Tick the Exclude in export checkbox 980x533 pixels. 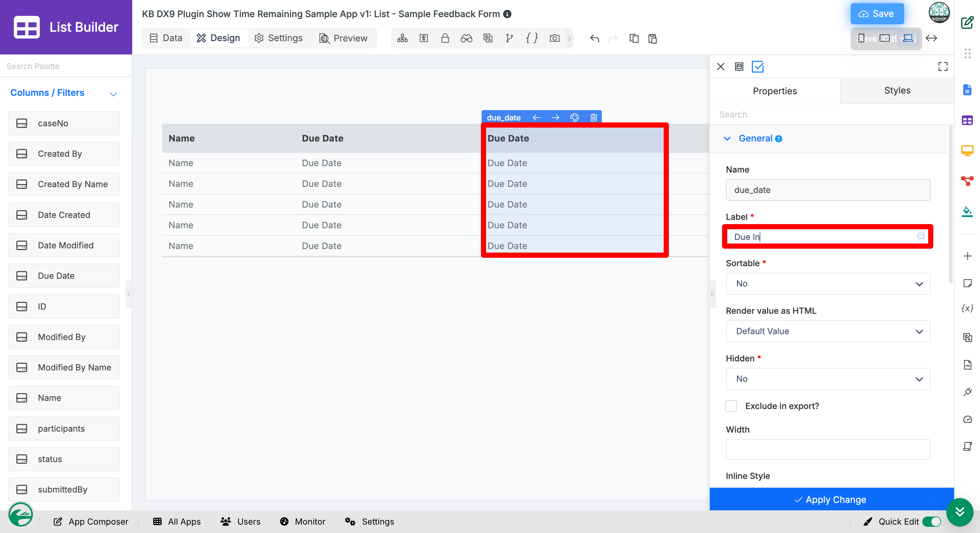[x=731, y=406]
